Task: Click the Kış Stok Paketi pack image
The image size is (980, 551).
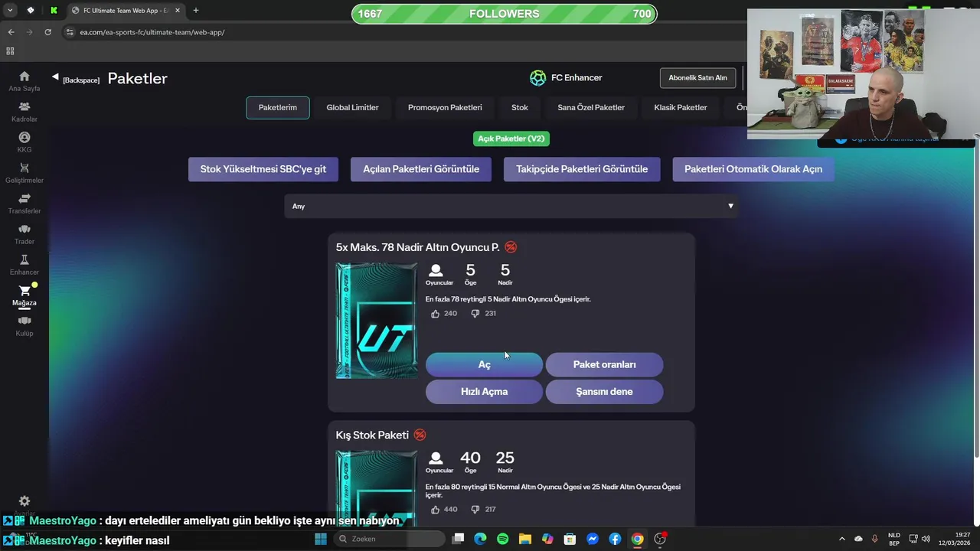Action: coord(377,488)
